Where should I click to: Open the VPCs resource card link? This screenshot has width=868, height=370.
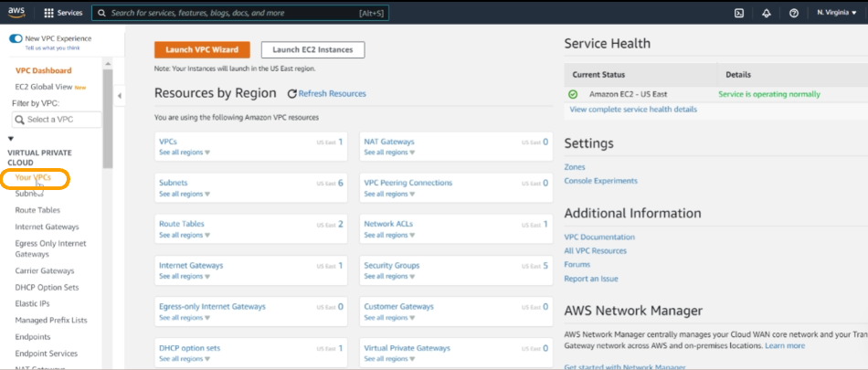pos(168,142)
